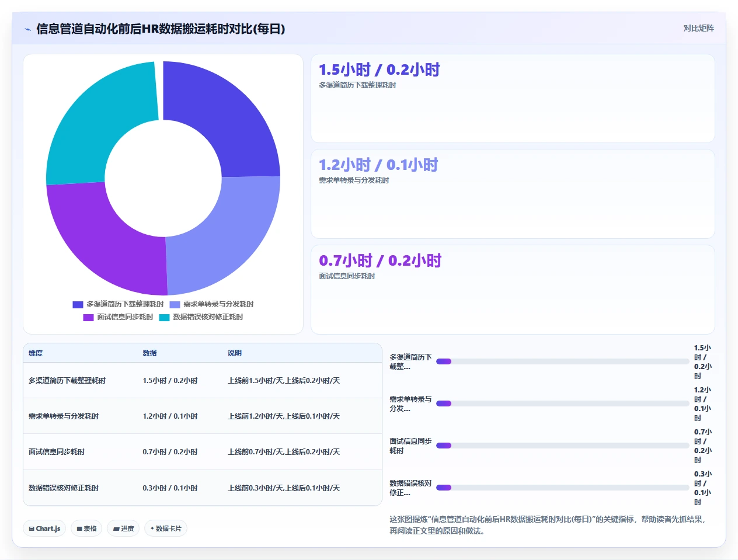
Task: Select the 进度 tag chip
Action: [x=123, y=528]
